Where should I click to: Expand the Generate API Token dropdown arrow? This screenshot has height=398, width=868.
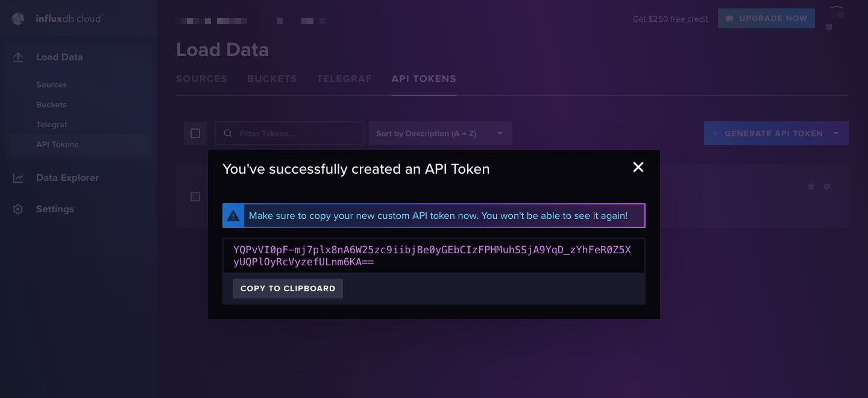tap(835, 133)
